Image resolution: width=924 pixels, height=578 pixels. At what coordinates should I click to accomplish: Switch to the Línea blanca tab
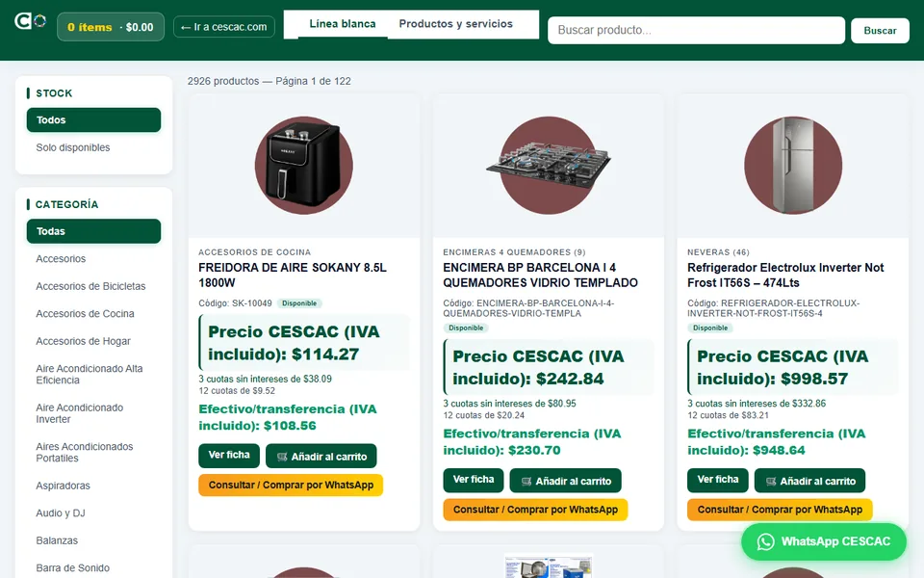coord(343,24)
